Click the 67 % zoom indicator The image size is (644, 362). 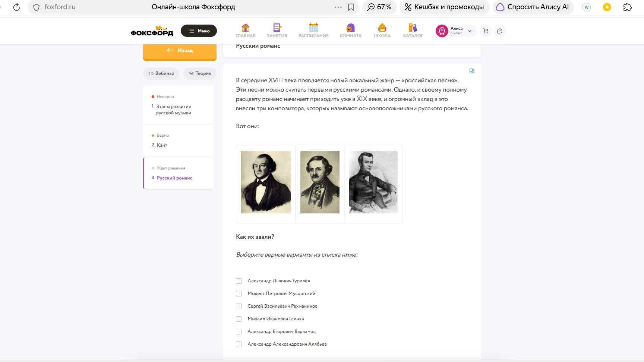point(379,7)
